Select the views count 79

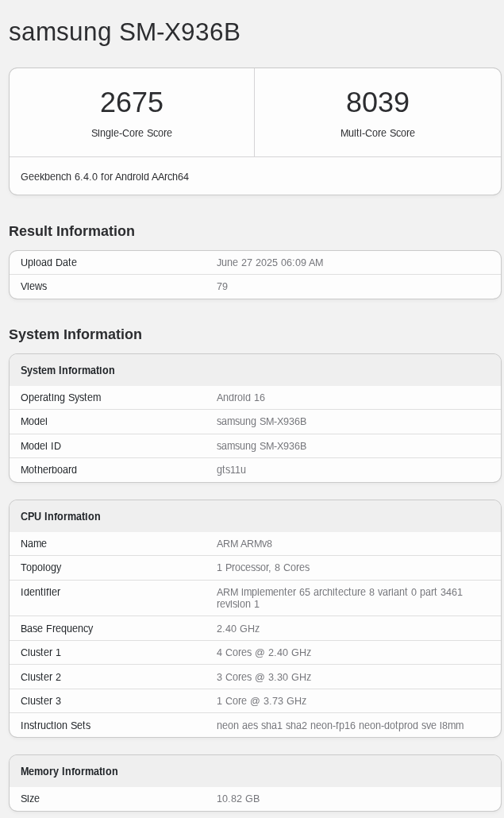coord(222,287)
